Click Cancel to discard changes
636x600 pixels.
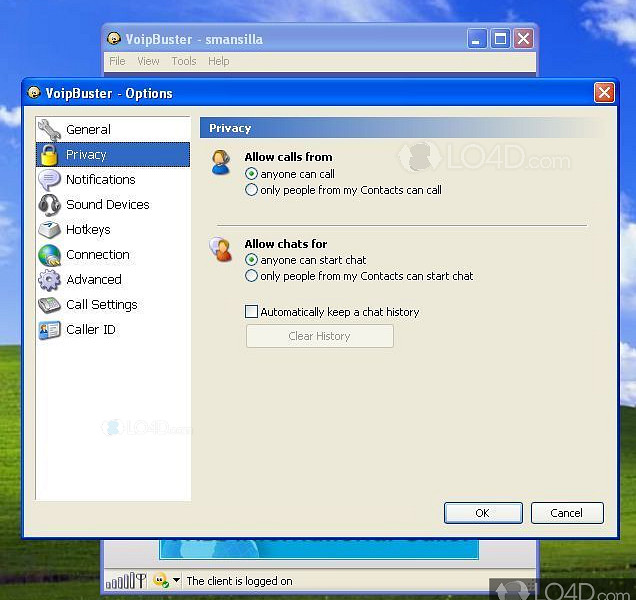click(x=567, y=513)
